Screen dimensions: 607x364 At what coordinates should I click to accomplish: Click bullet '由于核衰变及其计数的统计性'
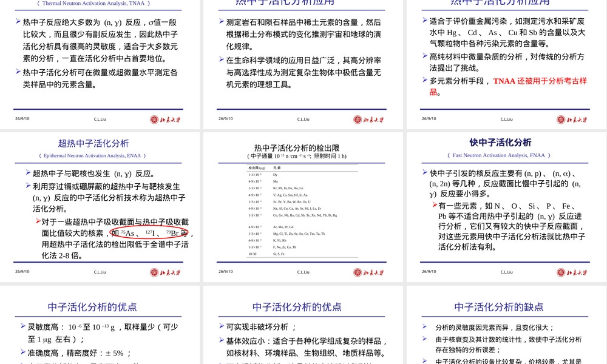pyautogui.click(x=508, y=344)
